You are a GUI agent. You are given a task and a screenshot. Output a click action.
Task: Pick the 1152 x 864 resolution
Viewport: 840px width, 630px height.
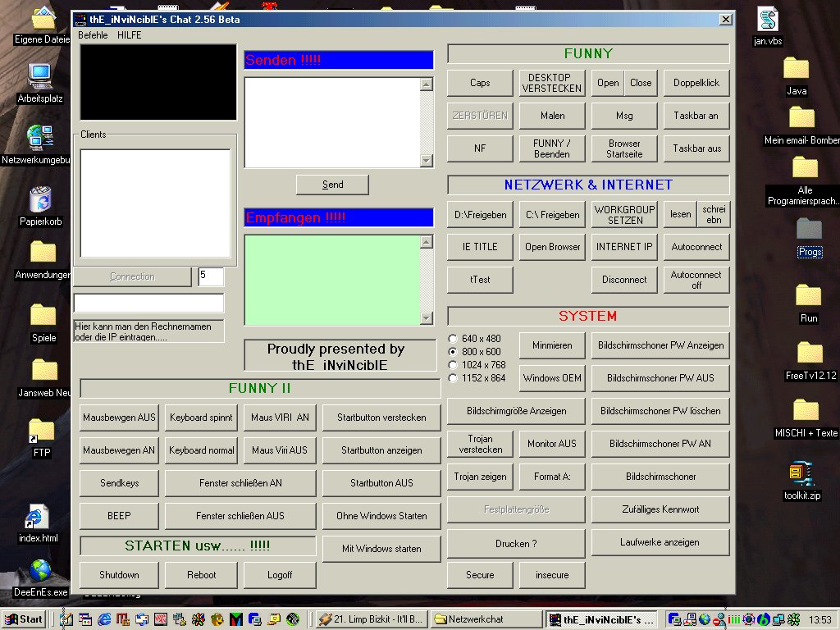pyautogui.click(x=453, y=378)
